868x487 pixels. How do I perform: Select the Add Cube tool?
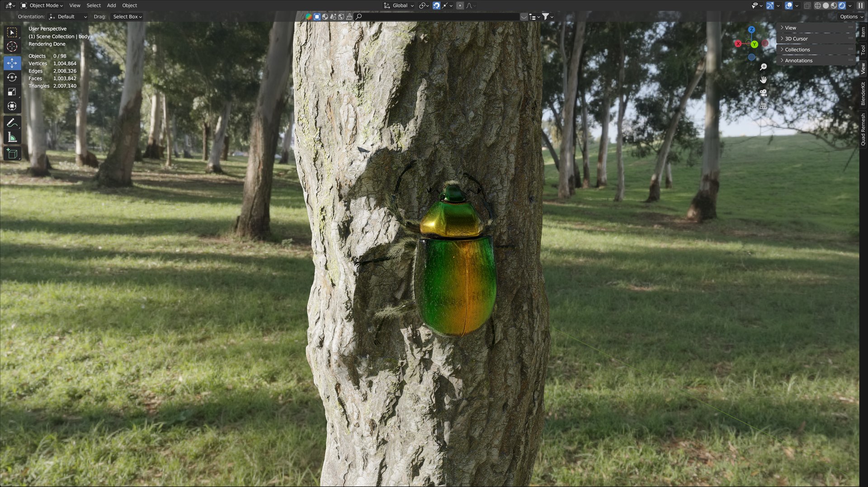pos(12,153)
